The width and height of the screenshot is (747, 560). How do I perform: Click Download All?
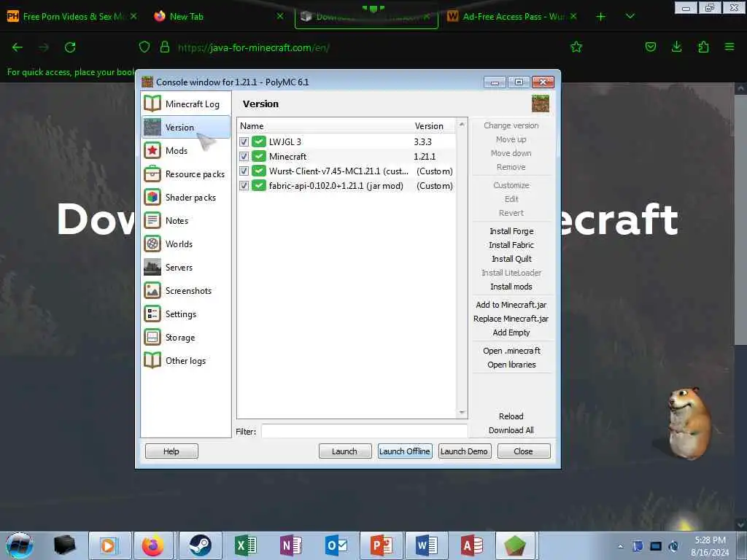pyautogui.click(x=511, y=430)
